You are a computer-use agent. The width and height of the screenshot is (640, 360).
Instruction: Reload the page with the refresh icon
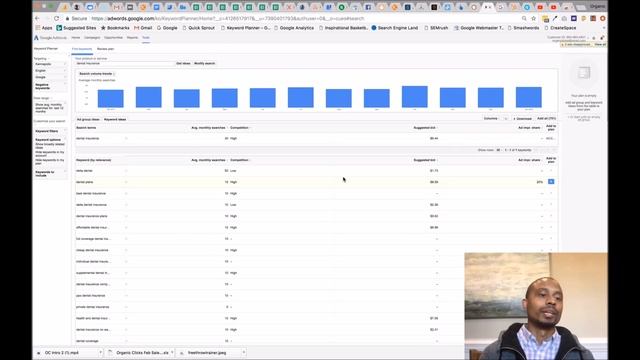[x=56, y=18]
